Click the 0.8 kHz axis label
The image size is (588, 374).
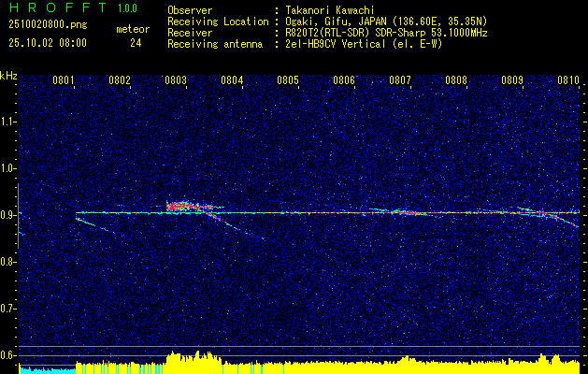tap(8, 262)
